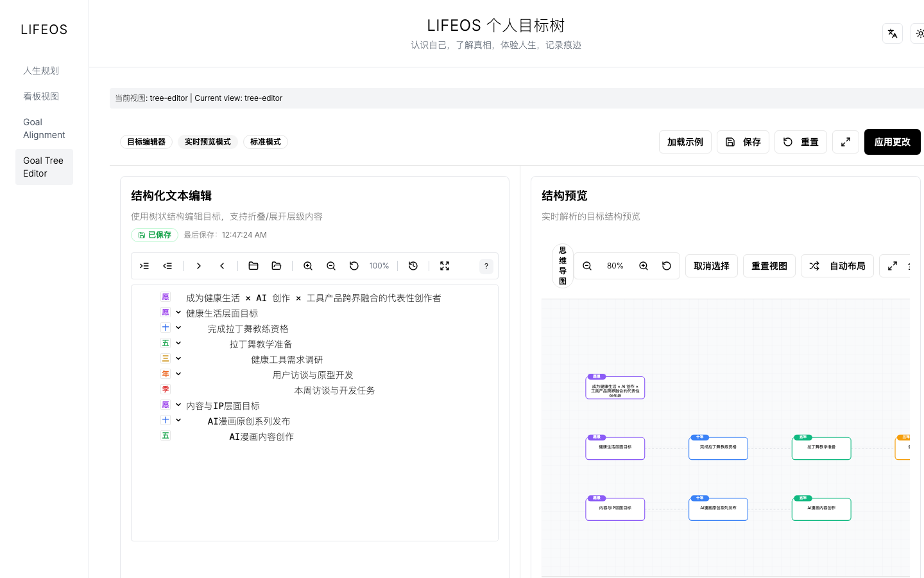Indent the selected node in editor toolbar
The height and width of the screenshot is (578, 924).
pyautogui.click(x=144, y=265)
